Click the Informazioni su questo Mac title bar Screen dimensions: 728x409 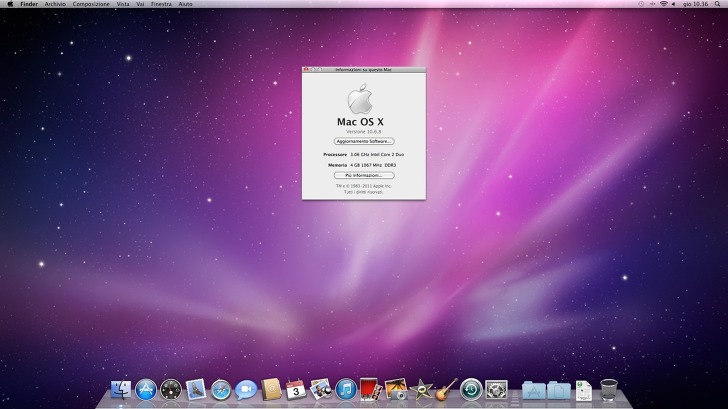coord(364,70)
